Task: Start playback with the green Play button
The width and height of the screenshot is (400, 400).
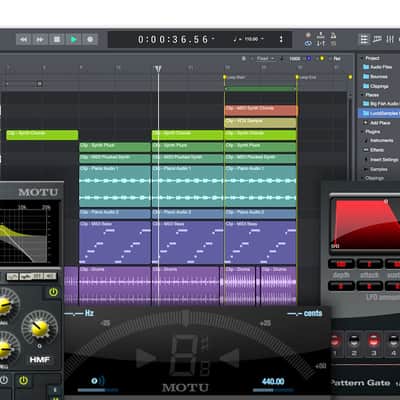Action: (73, 40)
